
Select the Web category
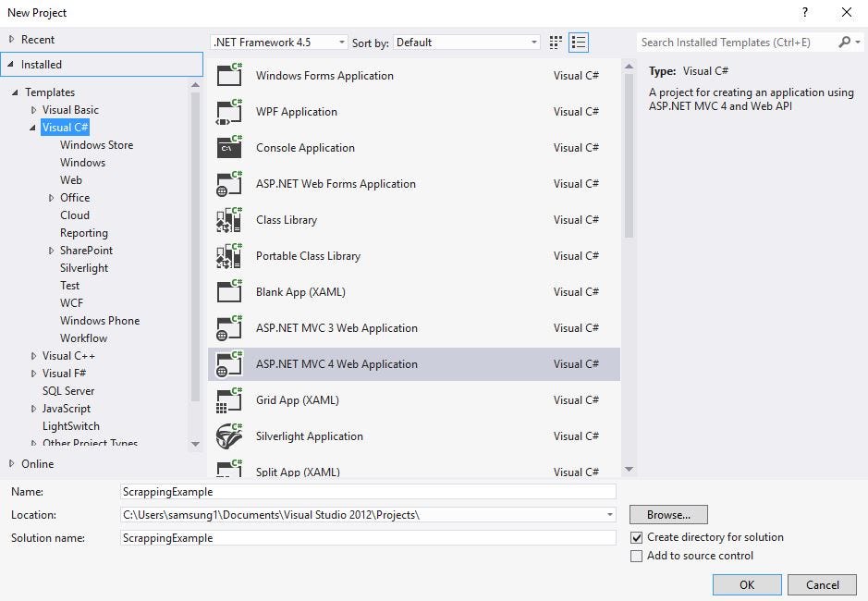click(71, 180)
